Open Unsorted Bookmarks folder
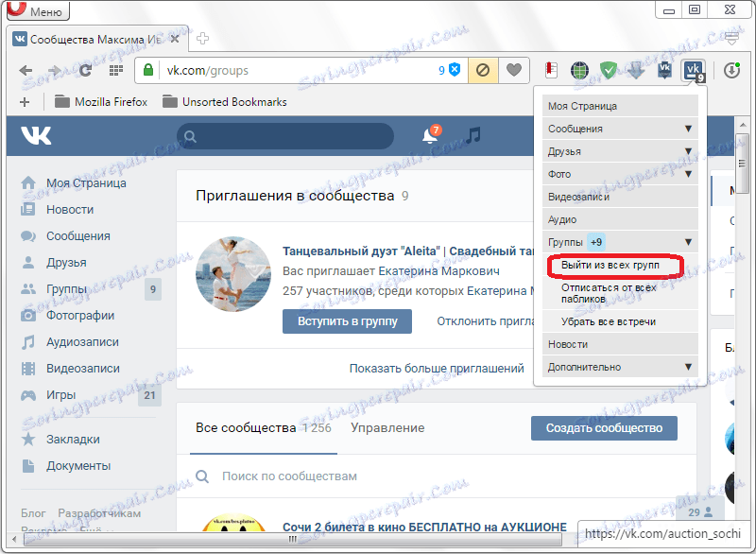 tap(225, 102)
